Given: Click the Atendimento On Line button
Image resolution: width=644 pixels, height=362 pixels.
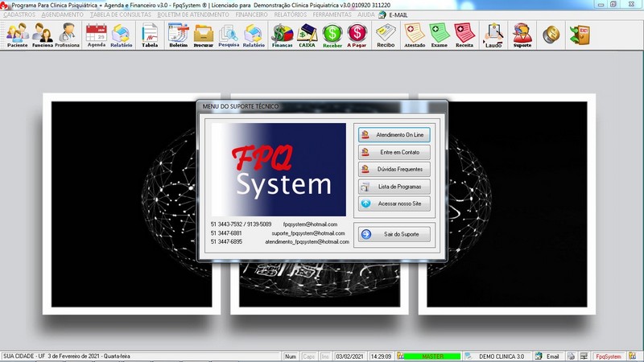Looking at the screenshot, I should [x=394, y=134].
